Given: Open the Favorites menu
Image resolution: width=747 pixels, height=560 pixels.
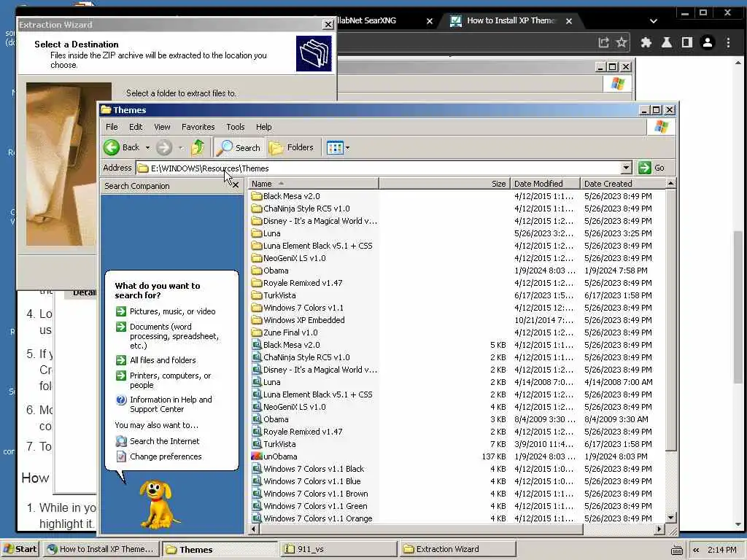Looking at the screenshot, I should 198,127.
